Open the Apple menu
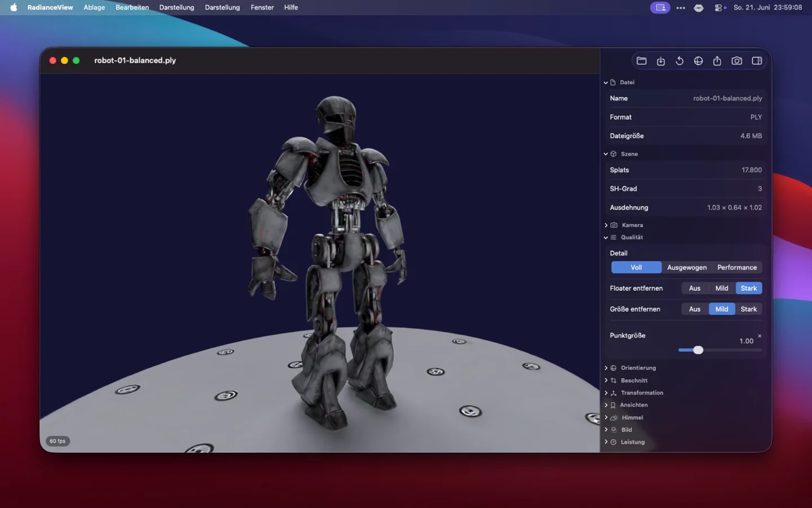The image size is (812, 508). pyautogui.click(x=13, y=8)
